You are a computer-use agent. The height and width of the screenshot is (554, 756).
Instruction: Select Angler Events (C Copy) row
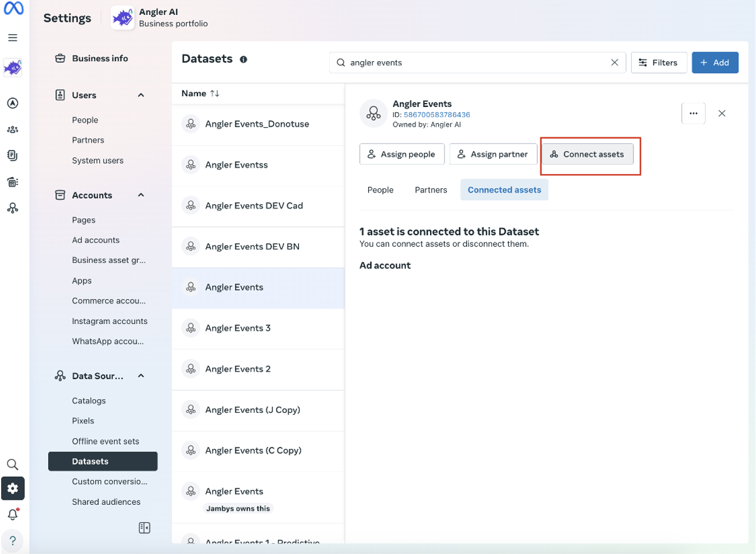258,451
